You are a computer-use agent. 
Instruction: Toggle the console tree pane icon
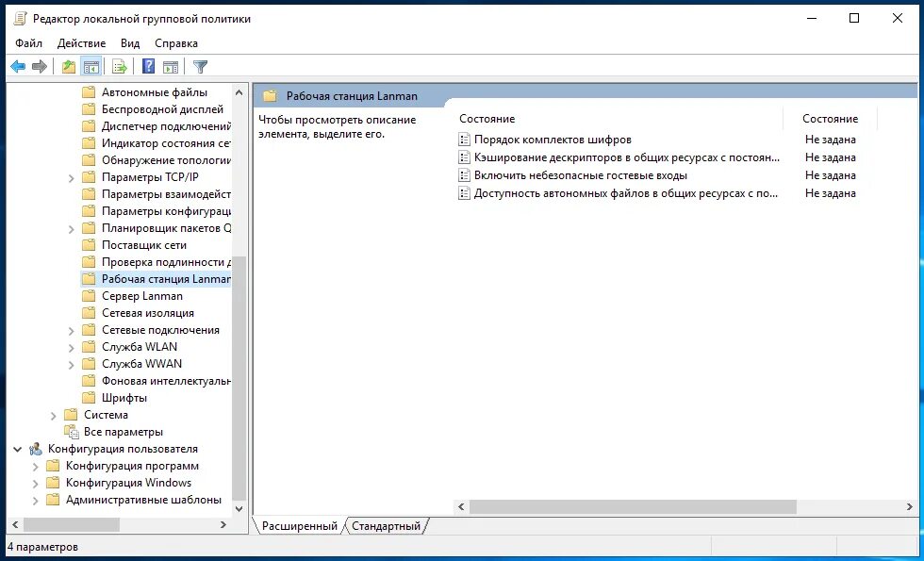pos(91,66)
